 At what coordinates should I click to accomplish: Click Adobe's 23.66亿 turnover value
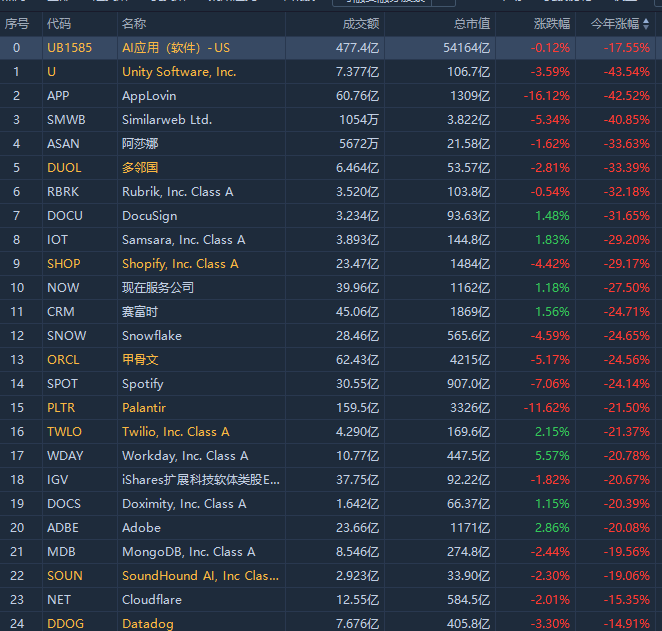click(x=358, y=528)
